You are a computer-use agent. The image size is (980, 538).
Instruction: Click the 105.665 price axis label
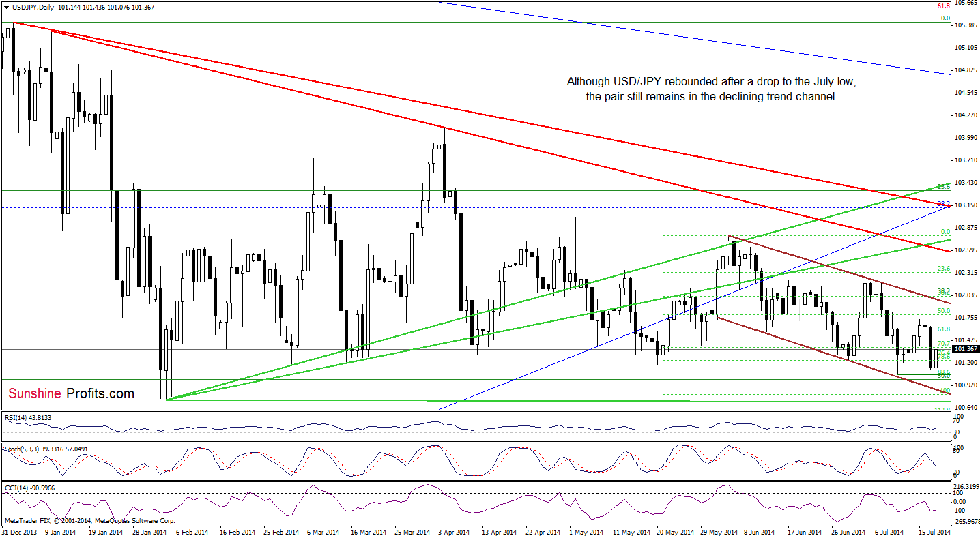tap(965, 3)
